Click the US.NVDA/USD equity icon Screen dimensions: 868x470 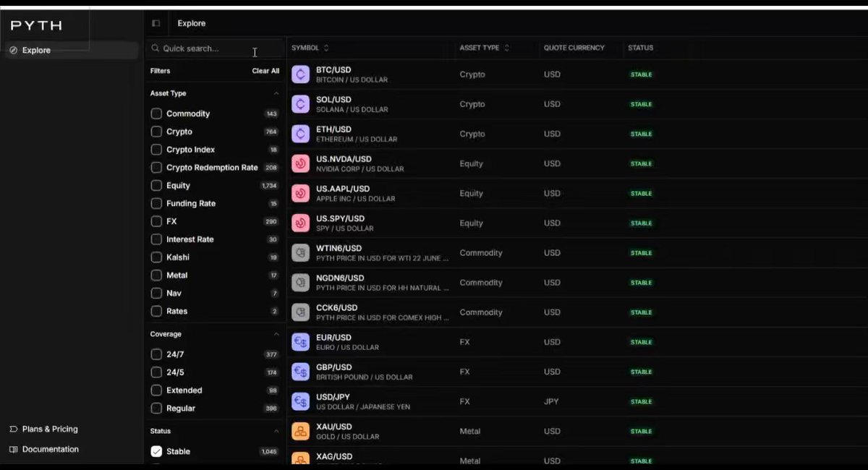(301, 163)
